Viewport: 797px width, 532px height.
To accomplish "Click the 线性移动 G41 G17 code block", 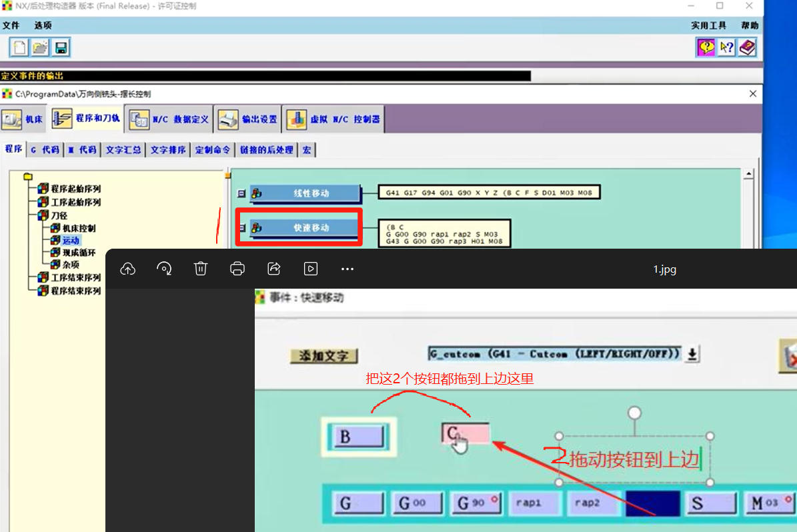I will point(489,193).
